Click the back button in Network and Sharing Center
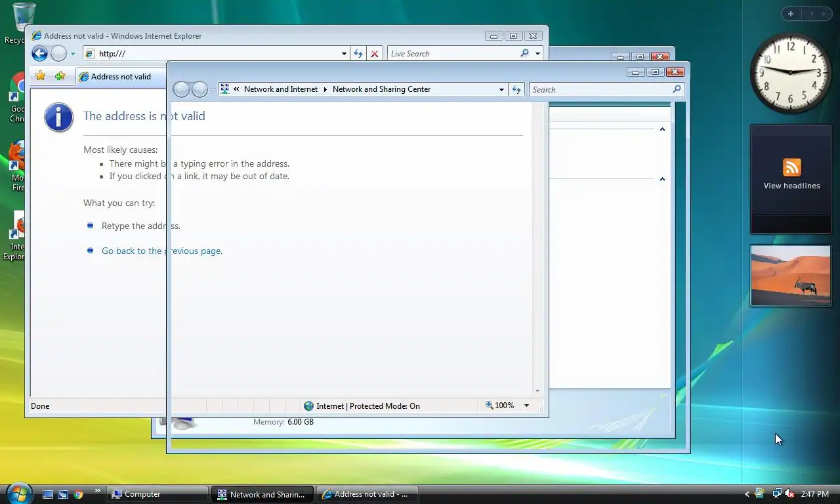 point(181,89)
